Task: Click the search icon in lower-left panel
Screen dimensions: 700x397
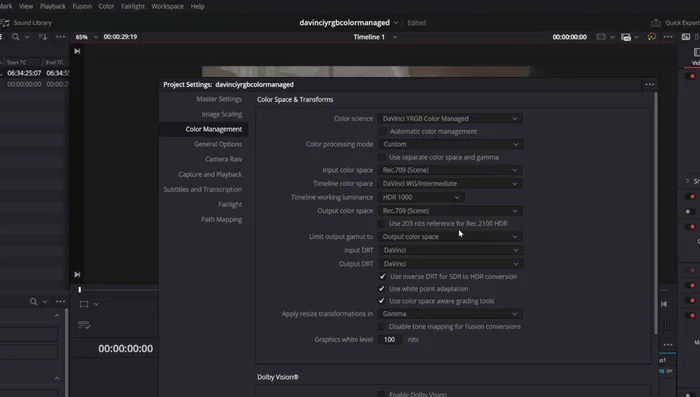Action: point(33,302)
